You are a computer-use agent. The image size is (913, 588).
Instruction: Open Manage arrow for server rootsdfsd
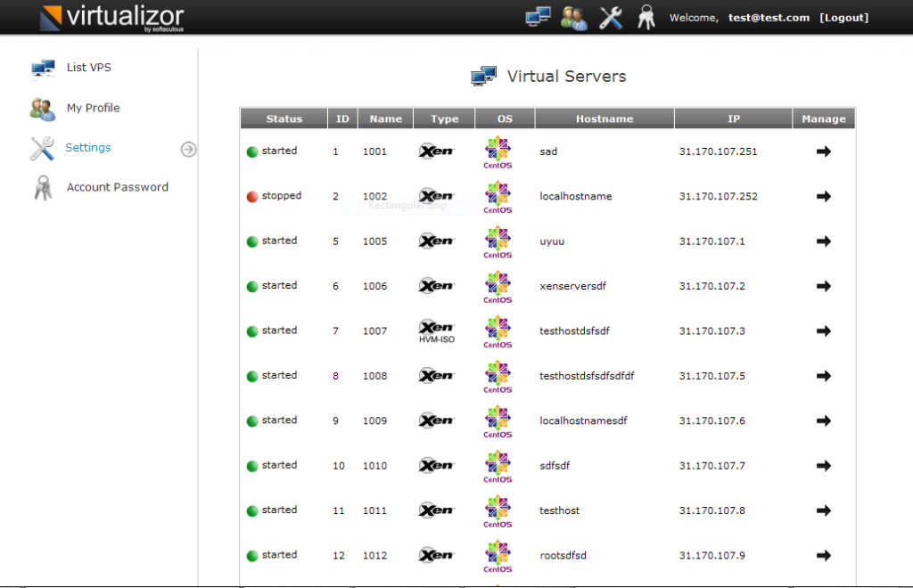[x=823, y=555]
